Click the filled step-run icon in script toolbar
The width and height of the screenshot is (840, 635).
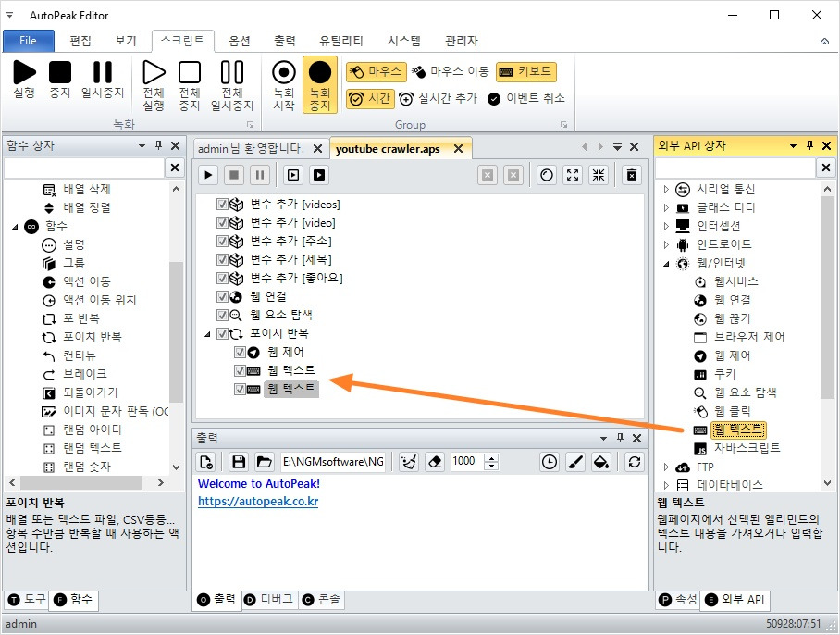(x=319, y=175)
